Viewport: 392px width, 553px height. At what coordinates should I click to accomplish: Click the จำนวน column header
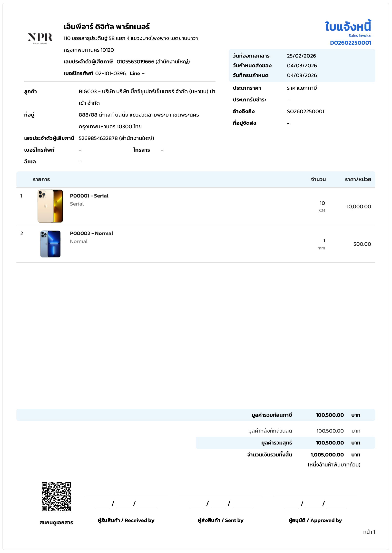(318, 179)
